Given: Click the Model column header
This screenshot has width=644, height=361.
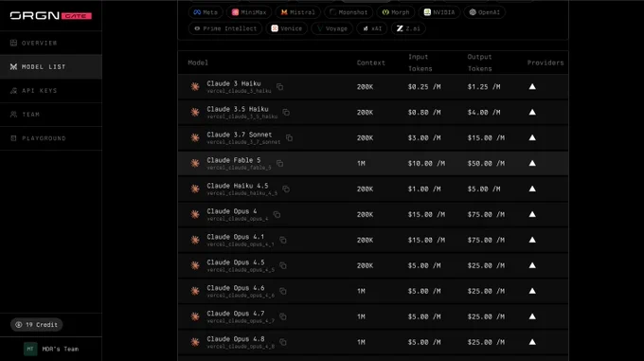Looking at the screenshot, I should coord(198,63).
